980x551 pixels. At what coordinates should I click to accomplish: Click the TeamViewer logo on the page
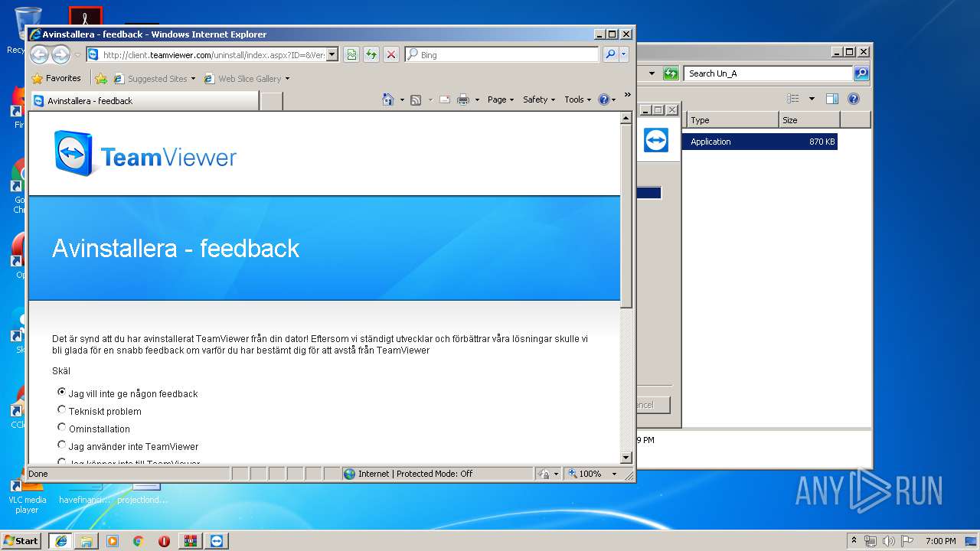coord(145,153)
